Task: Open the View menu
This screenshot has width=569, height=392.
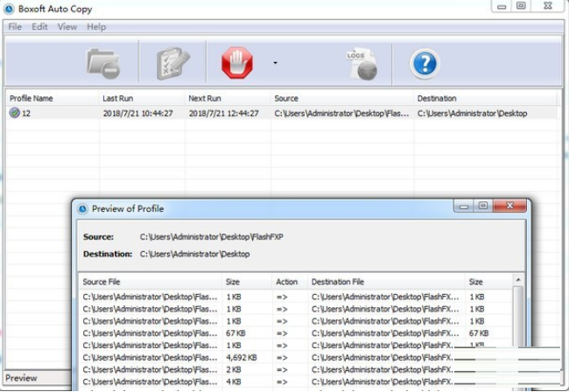Action: tap(67, 27)
